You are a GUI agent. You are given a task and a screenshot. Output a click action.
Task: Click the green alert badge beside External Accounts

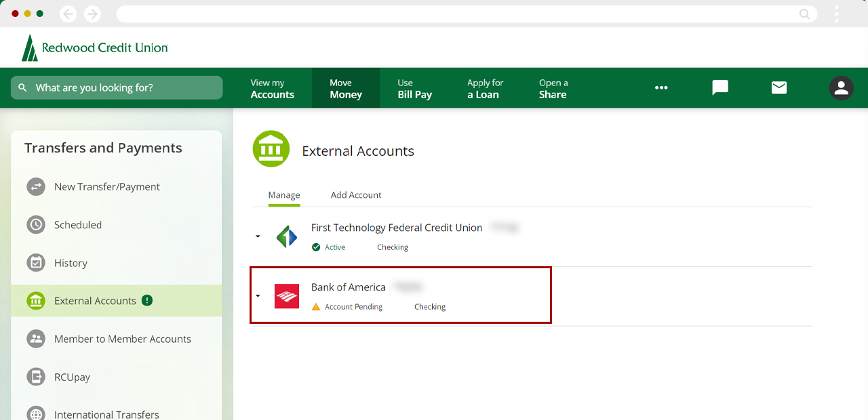pos(147,300)
